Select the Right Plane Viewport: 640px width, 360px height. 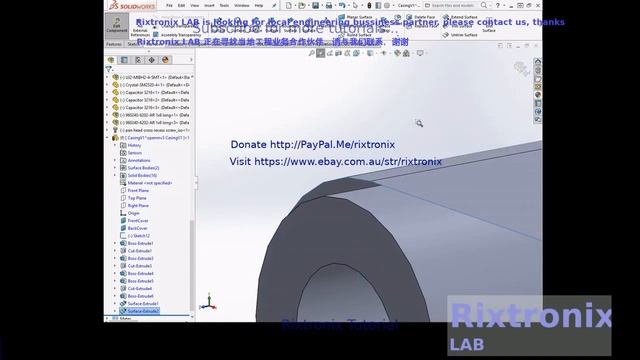coord(138,206)
